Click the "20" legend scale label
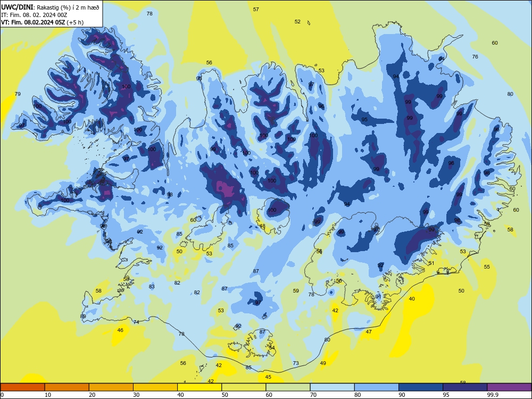 (x=92, y=395)
